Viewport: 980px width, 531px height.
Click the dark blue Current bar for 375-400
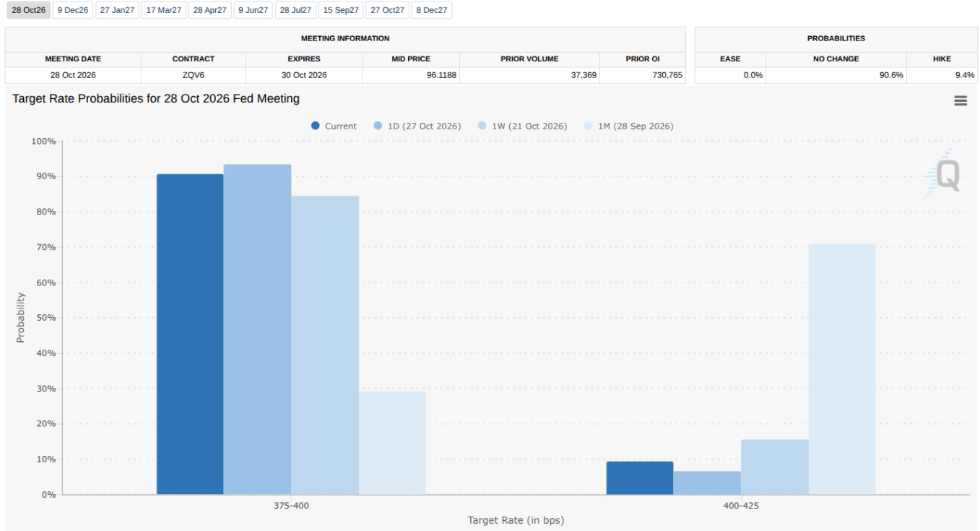(x=190, y=334)
